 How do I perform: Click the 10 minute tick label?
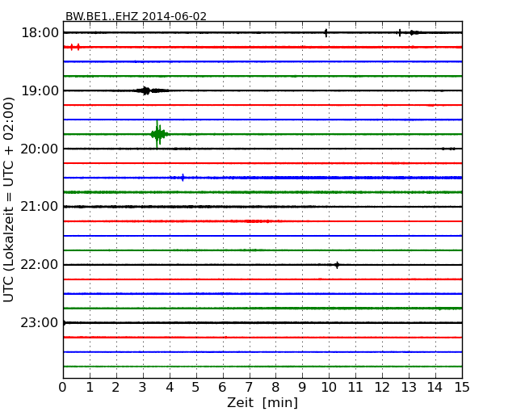click(x=329, y=387)
